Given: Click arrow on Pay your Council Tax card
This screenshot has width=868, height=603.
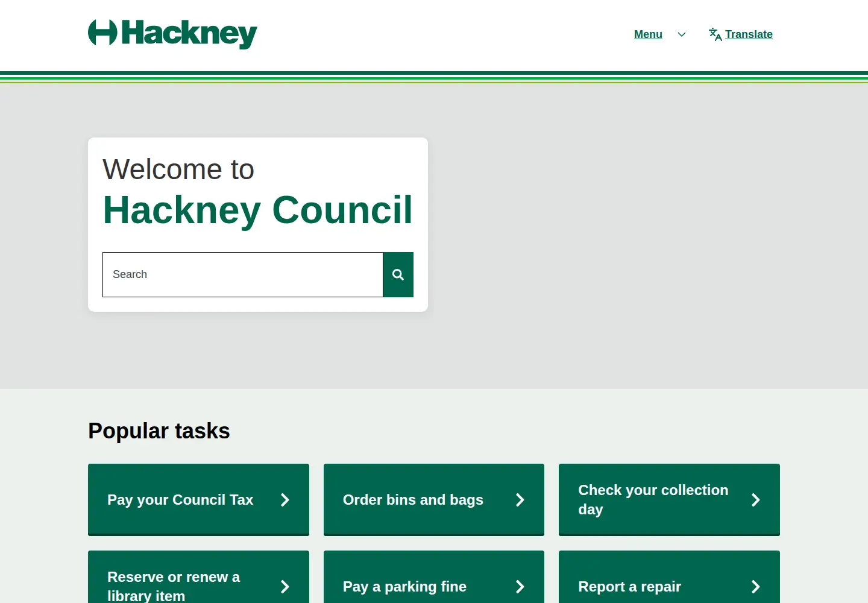Looking at the screenshot, I should coord(285,500).
